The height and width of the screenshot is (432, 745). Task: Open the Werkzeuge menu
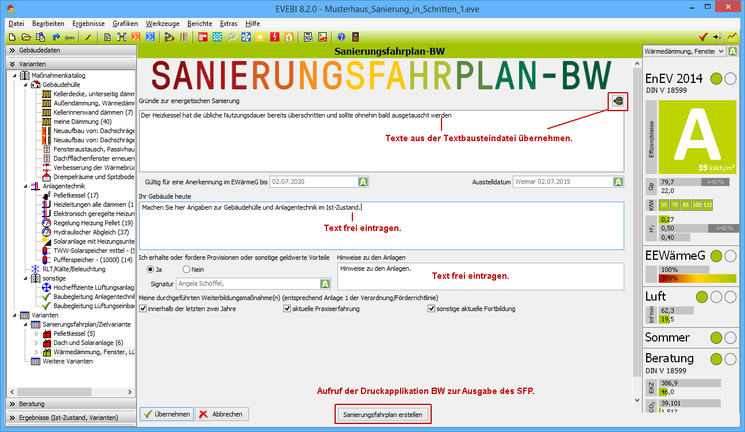pos(162,23)
